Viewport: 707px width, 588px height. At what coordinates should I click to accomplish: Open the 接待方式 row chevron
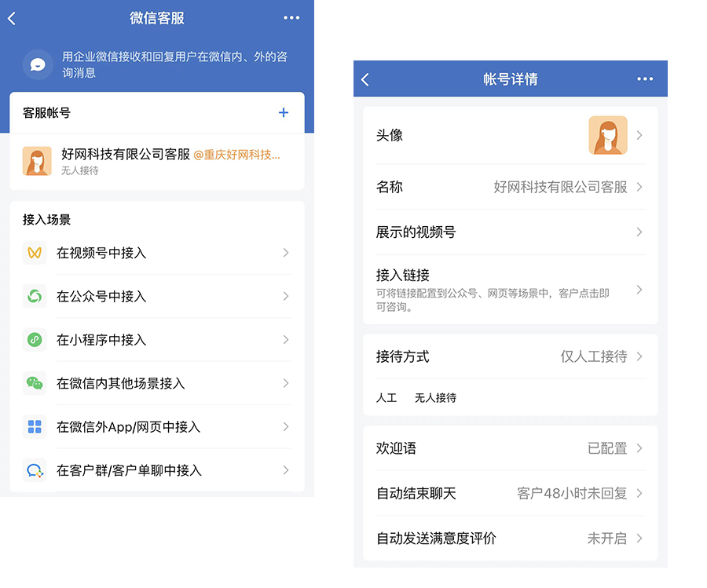tap(639, 356)
